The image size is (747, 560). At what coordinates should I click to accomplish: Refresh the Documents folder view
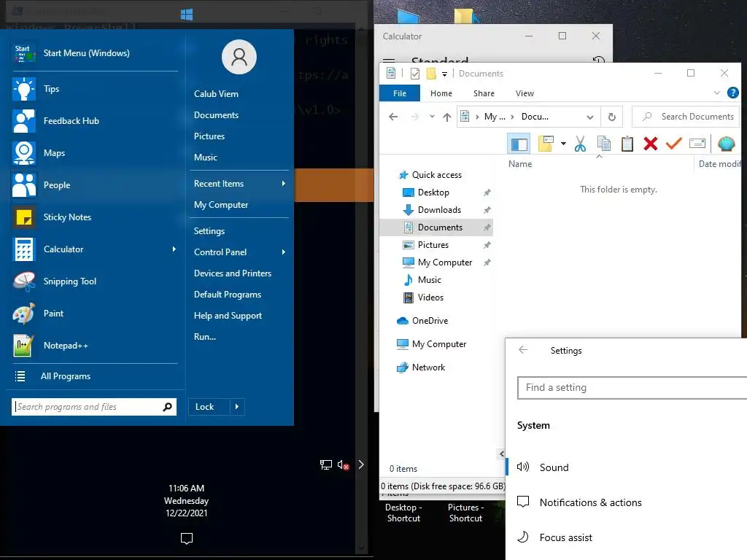612,117
